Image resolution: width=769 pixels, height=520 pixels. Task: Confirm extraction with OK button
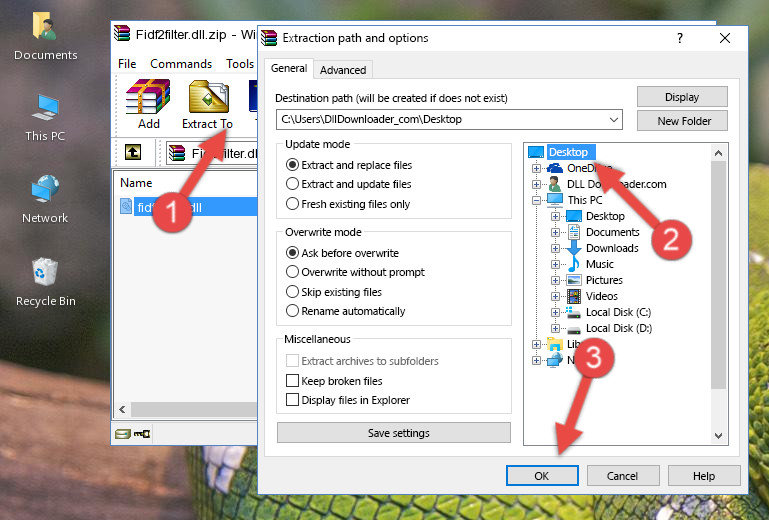point(542,476)
